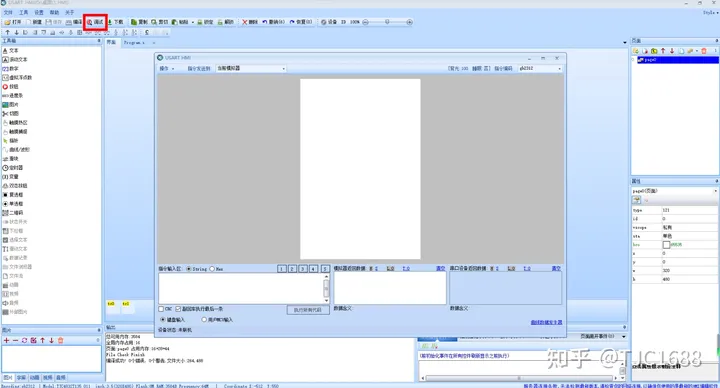Click the Download (下载) toolbar icon

(x=115, y=22)
